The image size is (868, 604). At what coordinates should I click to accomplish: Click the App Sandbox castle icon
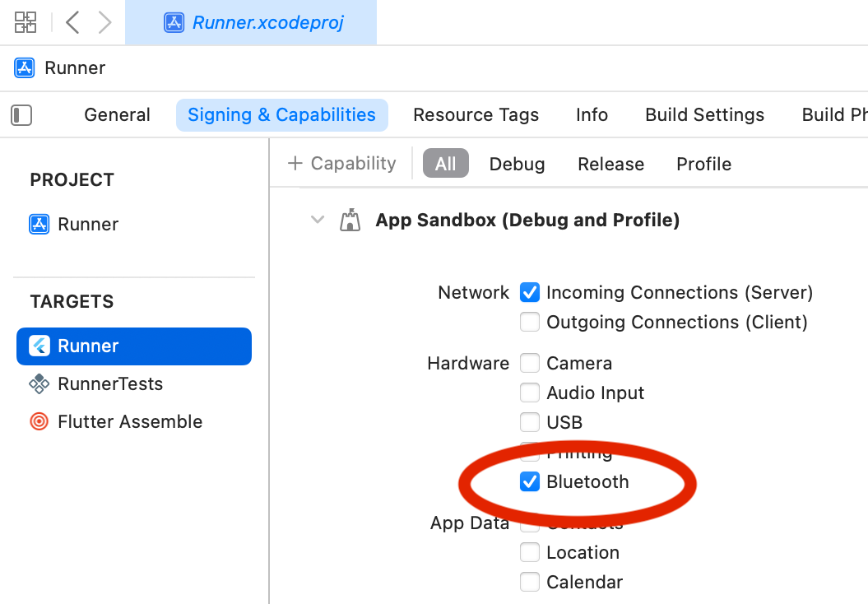click(x=350, y=220)
